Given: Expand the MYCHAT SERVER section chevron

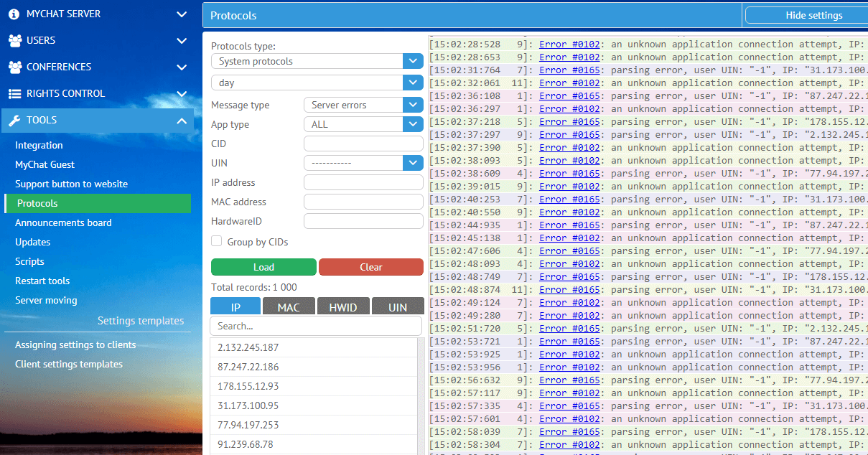Looking at the screenshot, I should [182, 14].
